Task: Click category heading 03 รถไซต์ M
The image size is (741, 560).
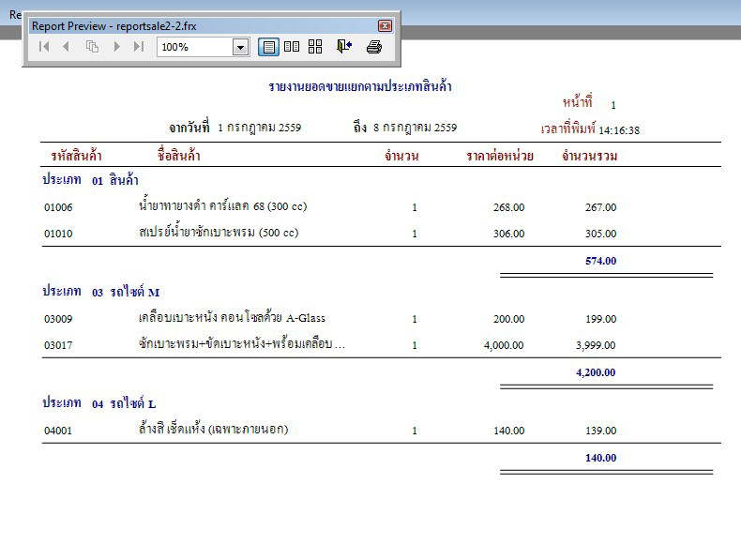Action: point(126,292)
